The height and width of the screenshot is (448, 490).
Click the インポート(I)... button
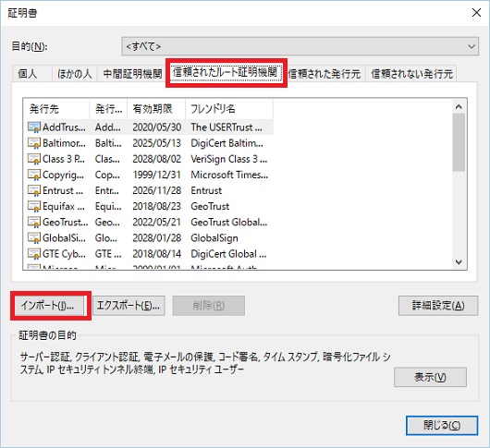click(47, 306)
